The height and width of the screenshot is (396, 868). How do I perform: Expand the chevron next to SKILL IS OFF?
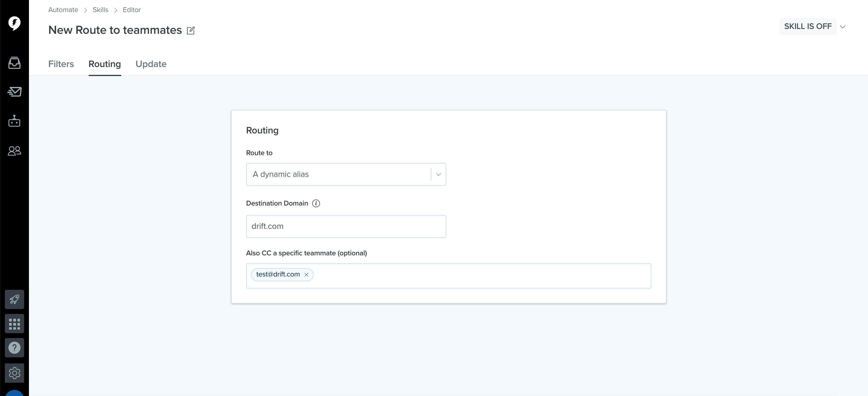click(842, 27)
